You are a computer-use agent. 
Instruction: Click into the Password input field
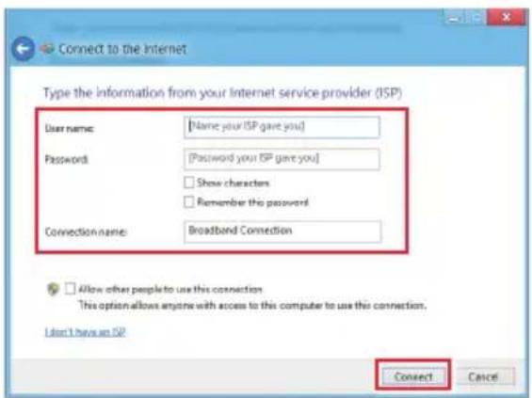tap(282, 159)
